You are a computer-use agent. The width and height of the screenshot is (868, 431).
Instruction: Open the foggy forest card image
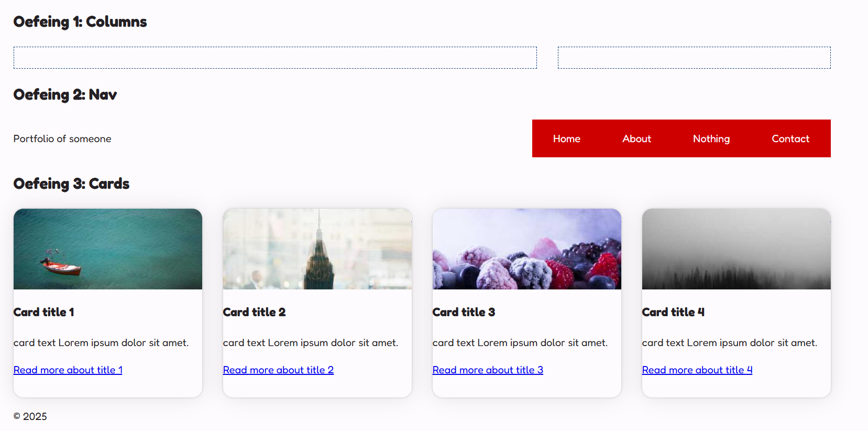point(737,249)
